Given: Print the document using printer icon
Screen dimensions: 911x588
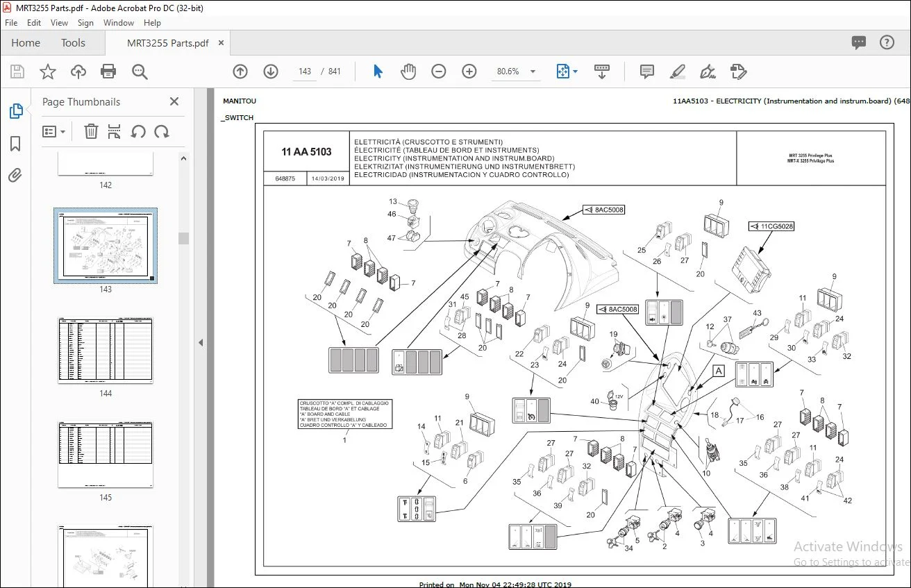Looking at the screenshot, I should tap(108, 72).
